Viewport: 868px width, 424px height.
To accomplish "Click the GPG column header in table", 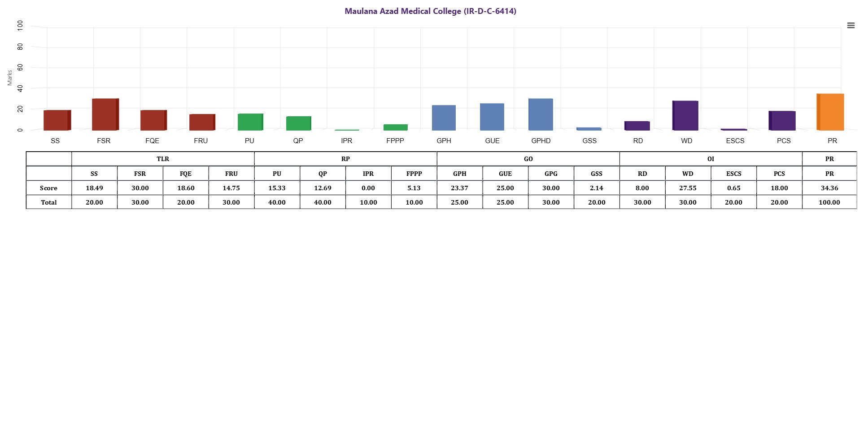I will point(551,174).
